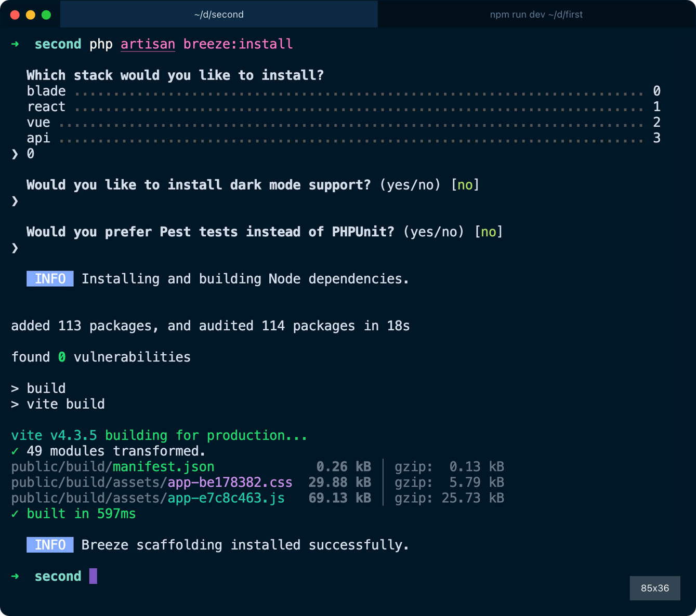This screenshot has width=696, height=616.
Task: Click the purple cursor block at the prompt
Action: pyautogui.click(x=93, y=576)
